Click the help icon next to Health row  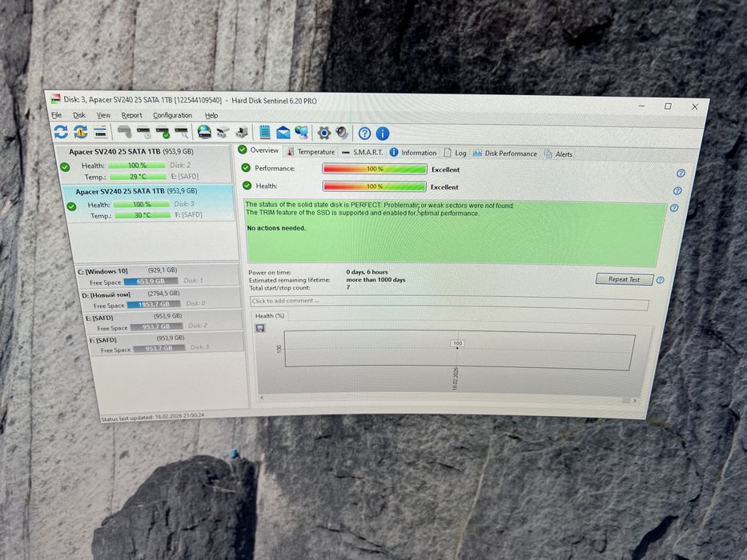tap(677, 191)
